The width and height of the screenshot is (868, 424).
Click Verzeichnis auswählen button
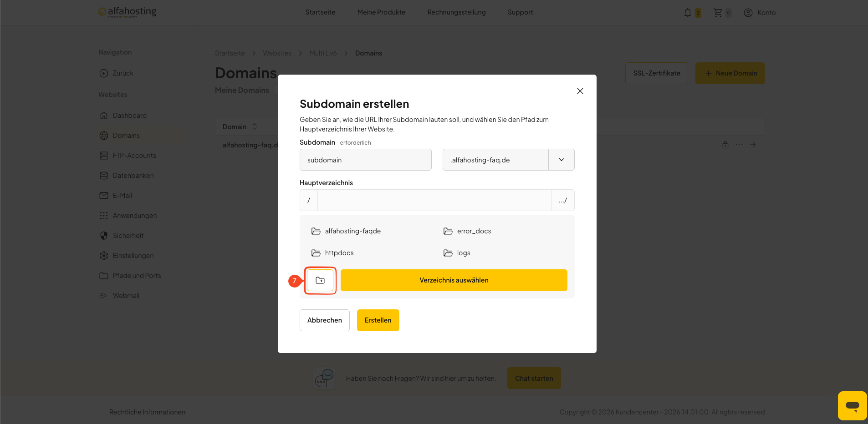[454, 280]
